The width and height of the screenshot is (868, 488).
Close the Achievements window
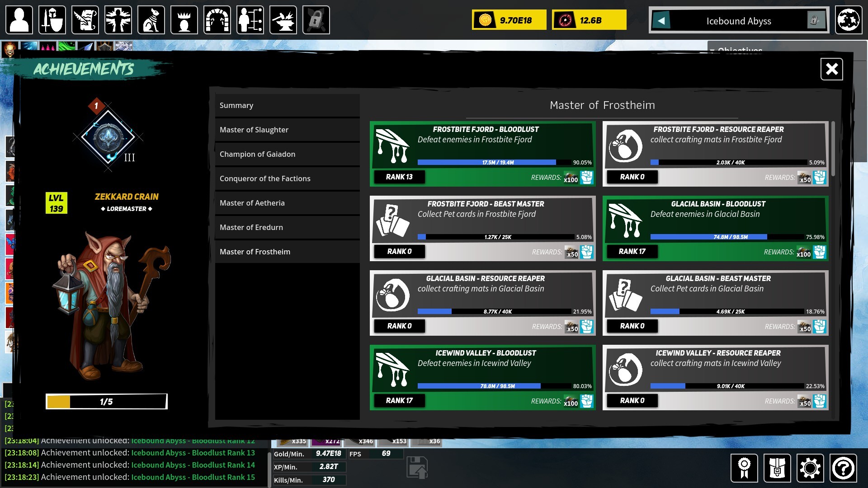coord(831,69)
